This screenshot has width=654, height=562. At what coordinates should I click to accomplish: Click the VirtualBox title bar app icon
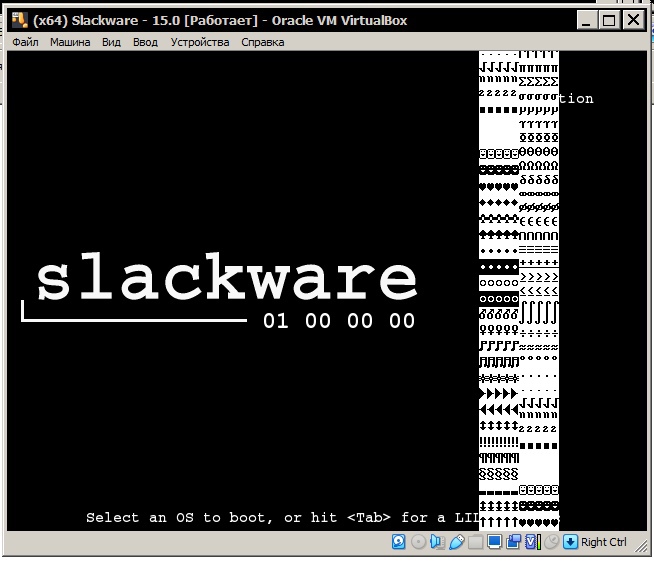point(20,20)
